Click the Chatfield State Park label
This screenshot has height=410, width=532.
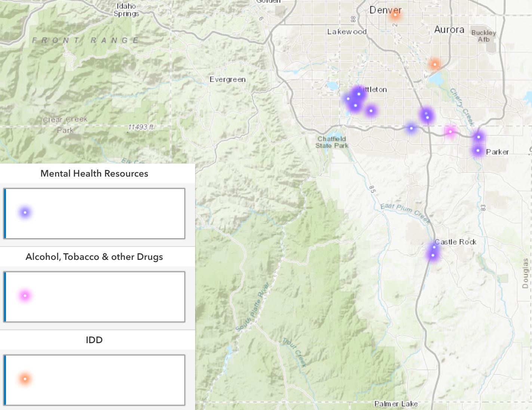[332, 142]
